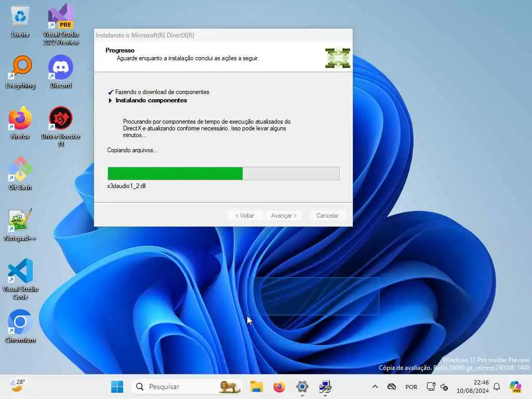Click the disabled Voltar button
This screenshot has width=532, height=399.
pyautogui.click(x=245, y=216)
